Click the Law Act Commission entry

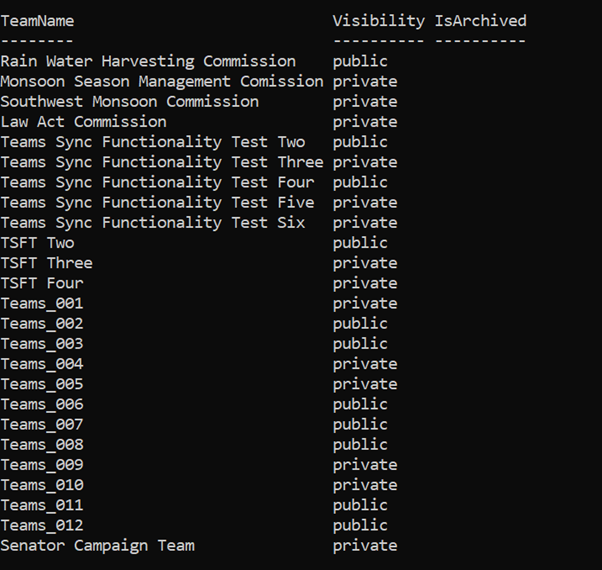point(83,122)
